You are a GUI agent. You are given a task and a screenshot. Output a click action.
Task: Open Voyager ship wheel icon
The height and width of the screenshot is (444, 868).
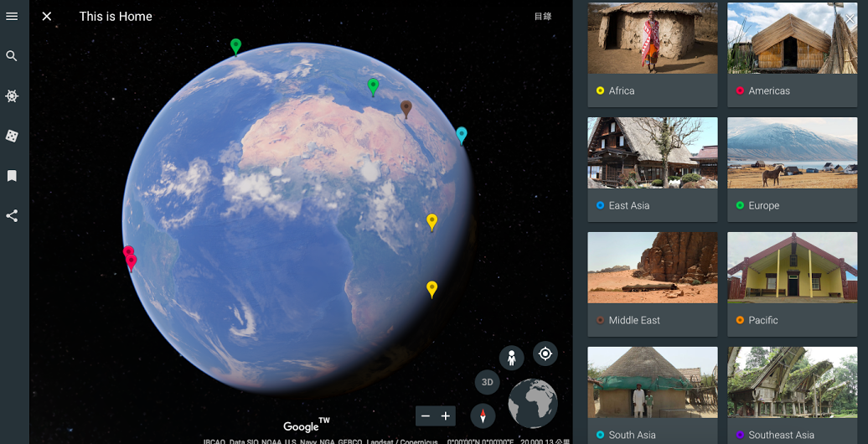pos(12,96)
